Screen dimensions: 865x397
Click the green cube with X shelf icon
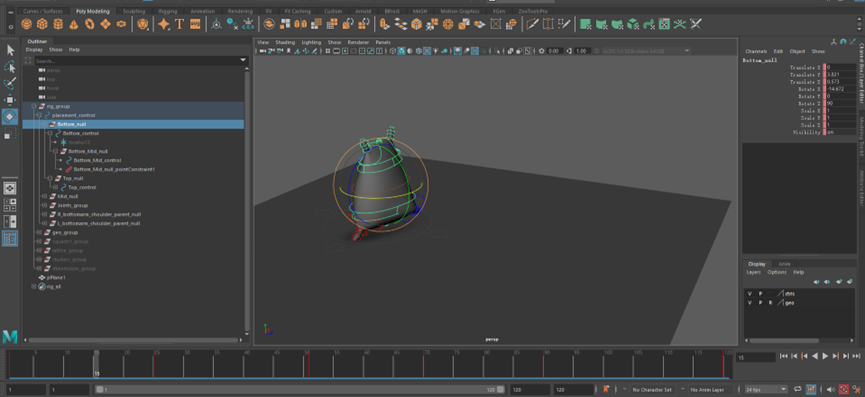(x=633, y=24)
